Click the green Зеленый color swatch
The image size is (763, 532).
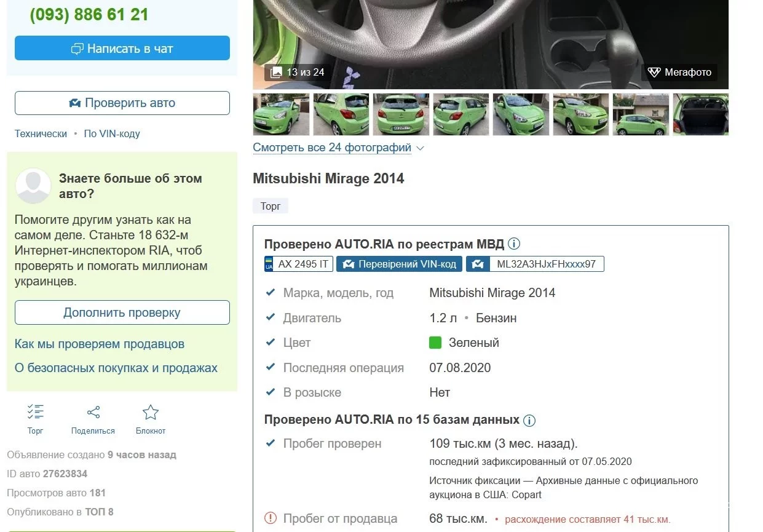click(x=435, y=343)
